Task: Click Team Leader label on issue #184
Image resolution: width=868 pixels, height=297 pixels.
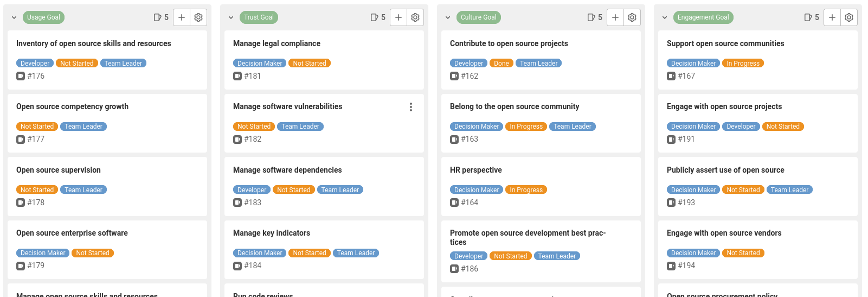Action: [x=356, y=253]
